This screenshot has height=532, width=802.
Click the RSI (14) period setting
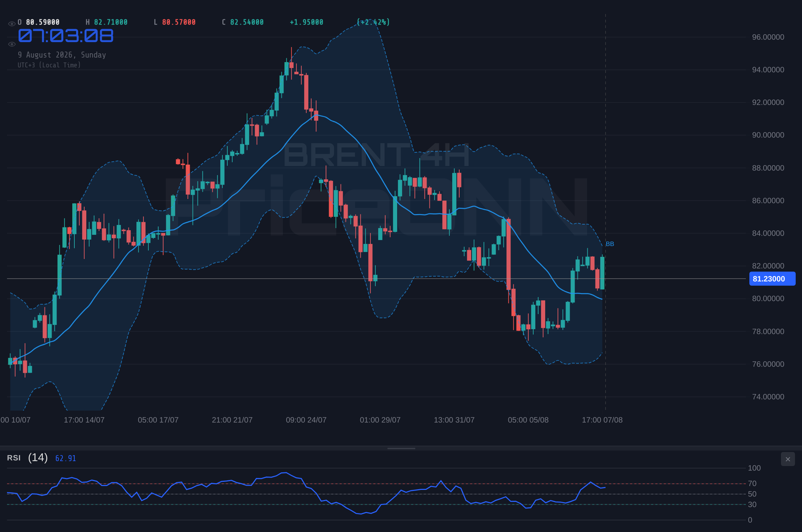[38, 458]
